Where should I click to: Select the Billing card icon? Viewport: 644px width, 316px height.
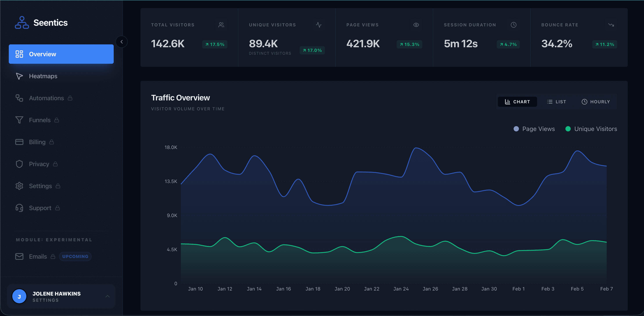pos(19,142)
